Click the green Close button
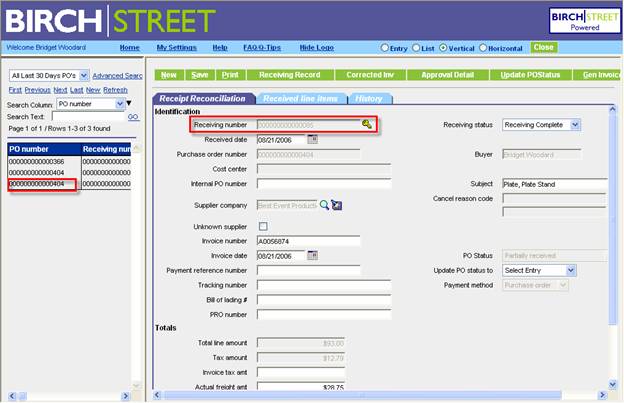Viewport: 624px width, 403px height. click(544, 47)
